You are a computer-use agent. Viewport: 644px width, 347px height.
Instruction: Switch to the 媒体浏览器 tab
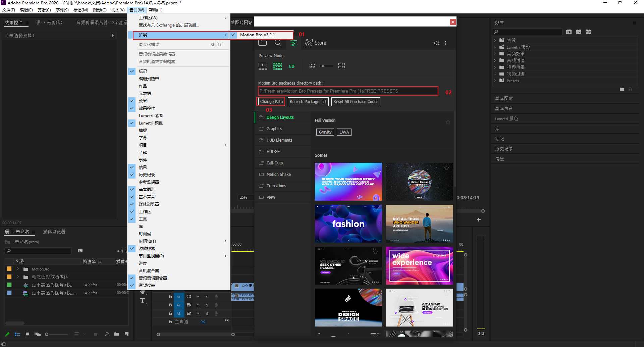(54, 231)
